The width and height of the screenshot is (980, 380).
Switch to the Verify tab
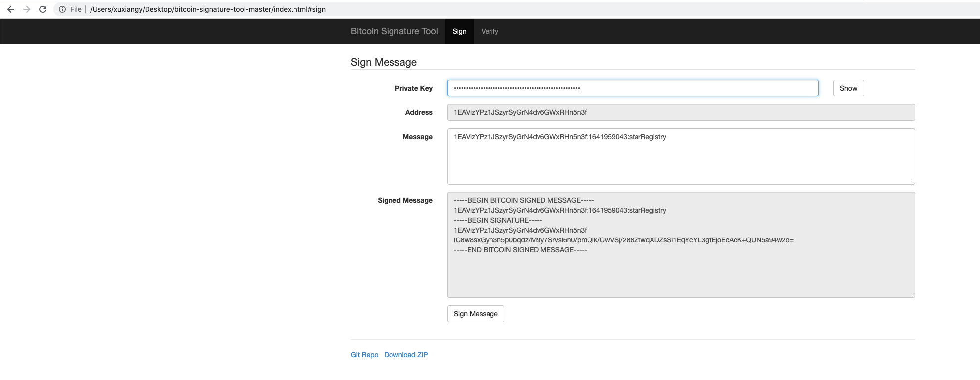(490, 31)
